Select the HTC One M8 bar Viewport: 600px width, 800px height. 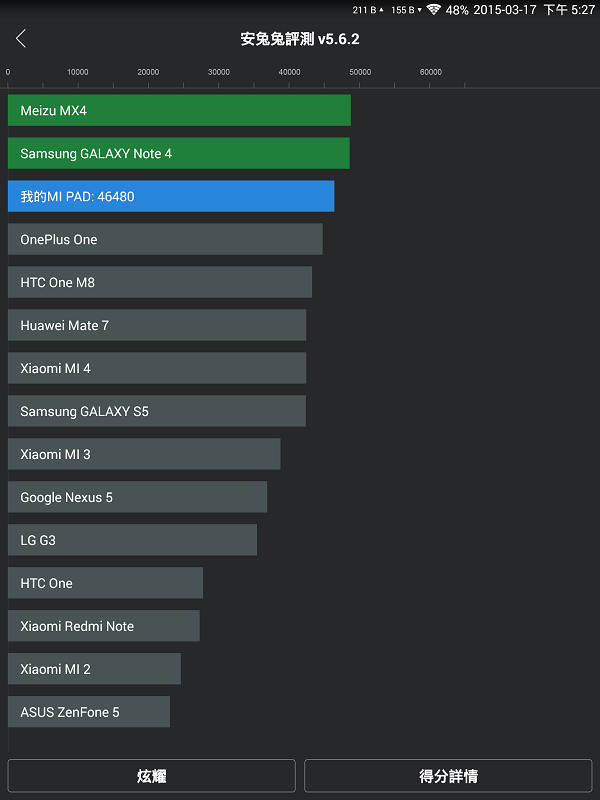click(x=160, y=282)
